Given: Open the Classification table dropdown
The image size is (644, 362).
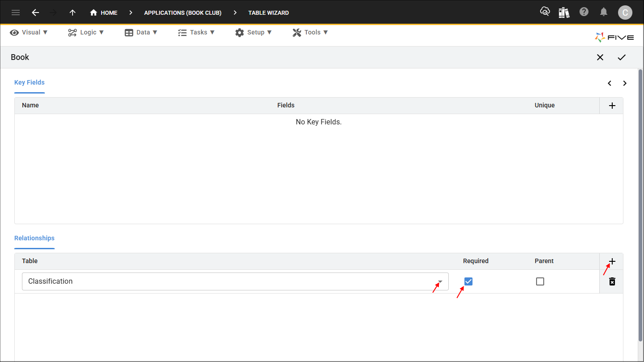Looking at the screenshot, I should coord(235,281).
